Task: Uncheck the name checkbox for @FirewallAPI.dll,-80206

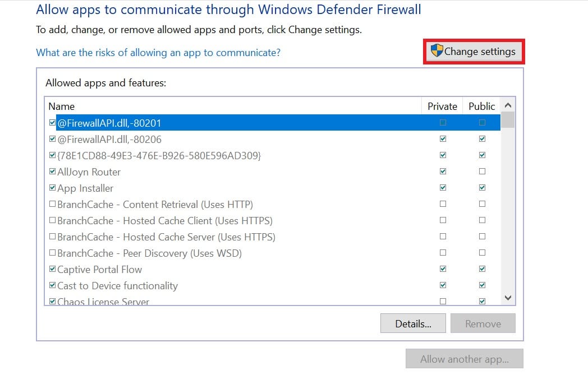Action: [53, 139]
